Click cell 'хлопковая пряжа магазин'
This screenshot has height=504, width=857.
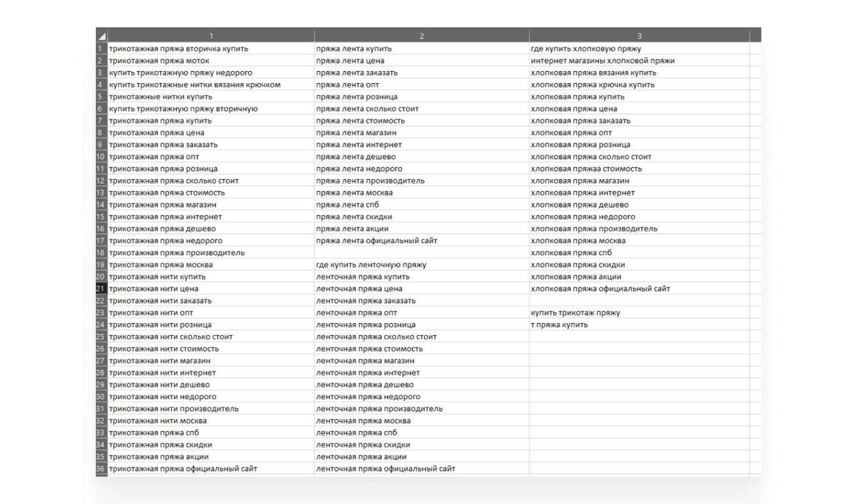(x=639, y=180)
